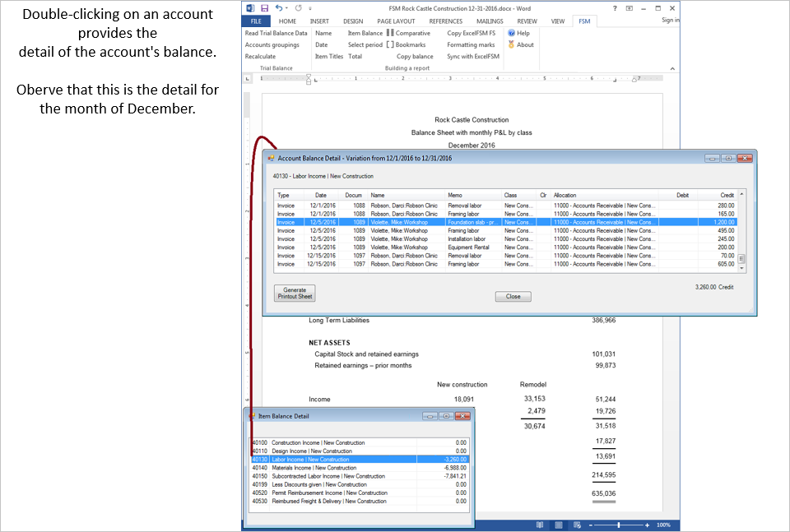Screen dimensions: 790x532
Task: Click the scroll down arrow in the transaction list
Action: [741, 269]
